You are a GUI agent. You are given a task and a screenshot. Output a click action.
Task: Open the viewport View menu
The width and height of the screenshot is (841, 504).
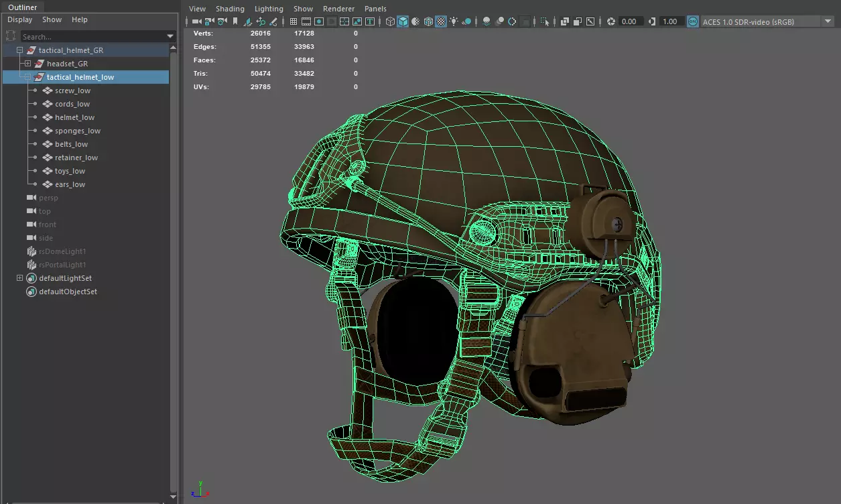pyautogui.click(x=197, y=9)
